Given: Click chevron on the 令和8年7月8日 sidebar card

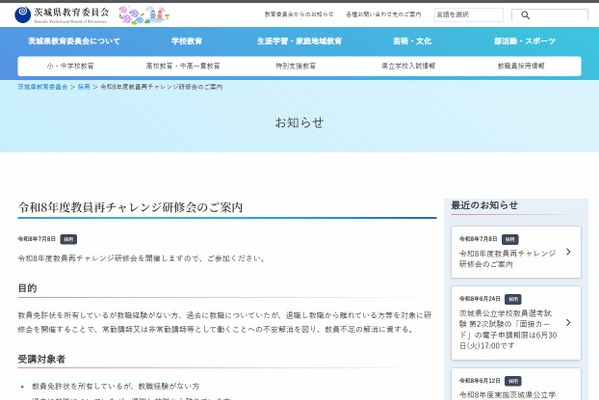Looking at the screenshot, I should tap(568, 252).
